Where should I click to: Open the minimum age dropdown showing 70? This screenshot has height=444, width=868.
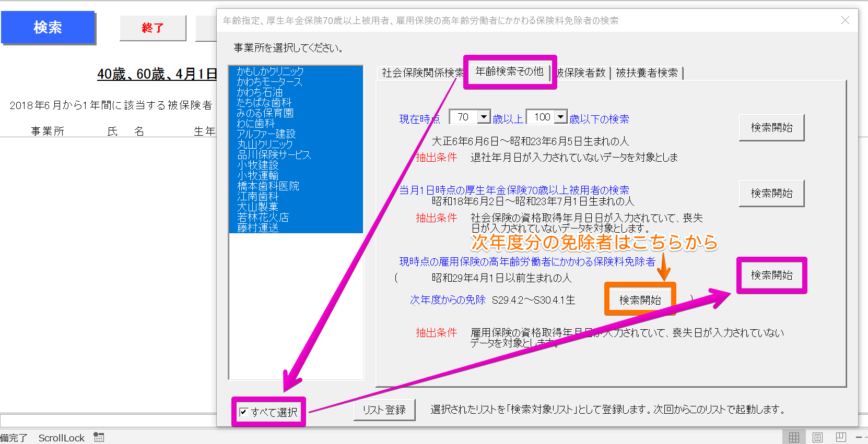(x=484, y=117)
